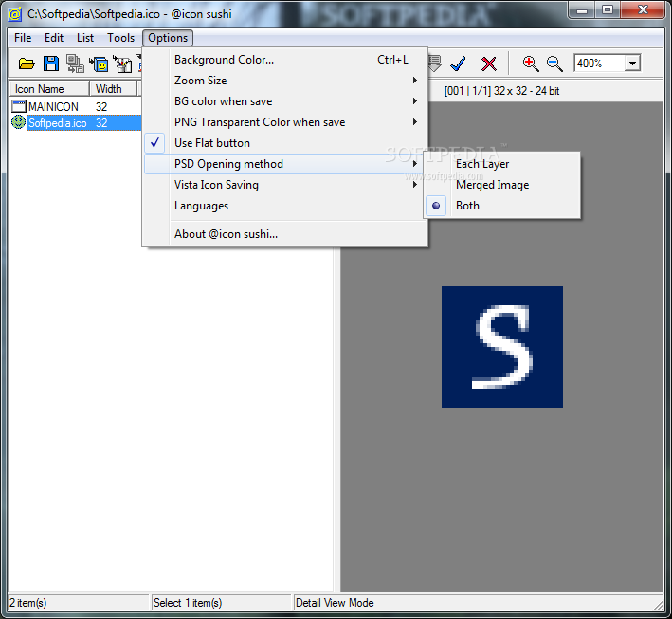The width and height of the screenshot is (672, 619).
Task: Click the 400% zoom combo box field
Action: pyautogui.click(x=608, y=64)
